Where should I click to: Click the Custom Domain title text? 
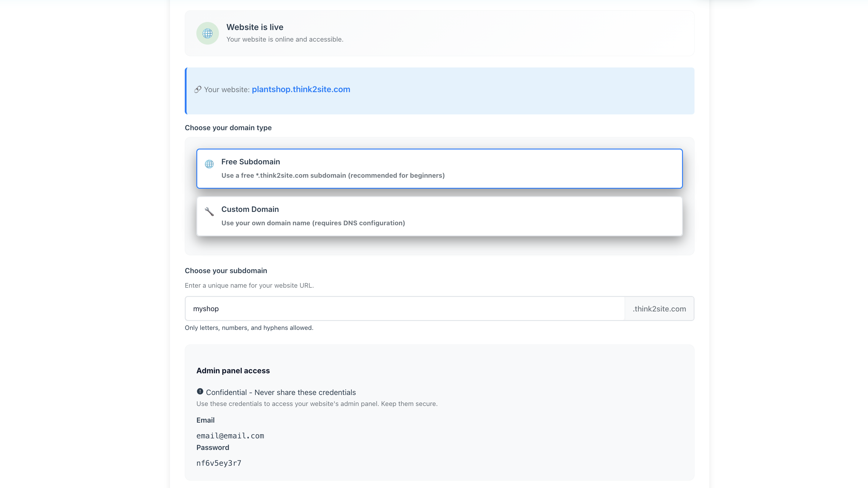coord(250,209)
